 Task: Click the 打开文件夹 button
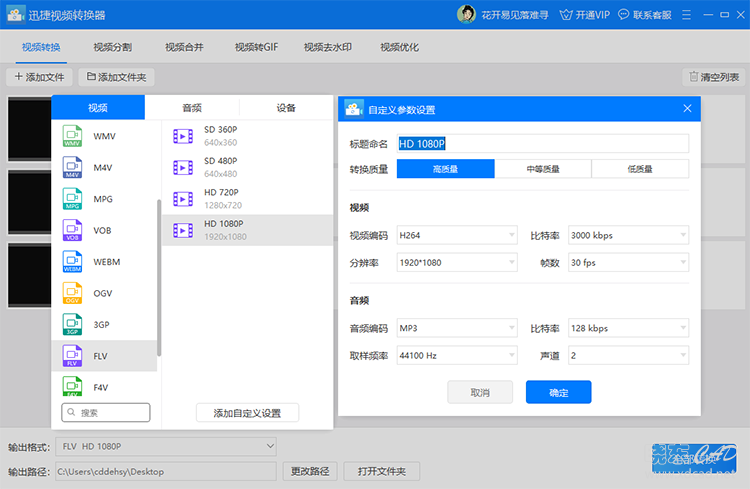click(x=382, y=471)
